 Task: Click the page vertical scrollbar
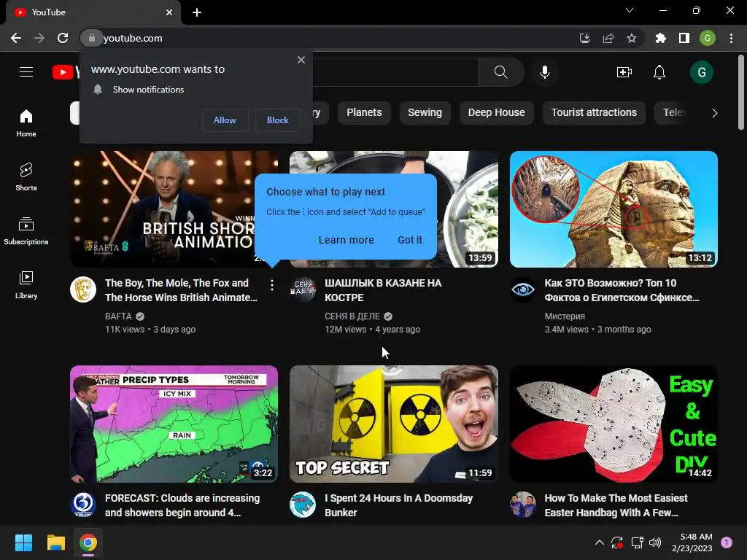741,93
